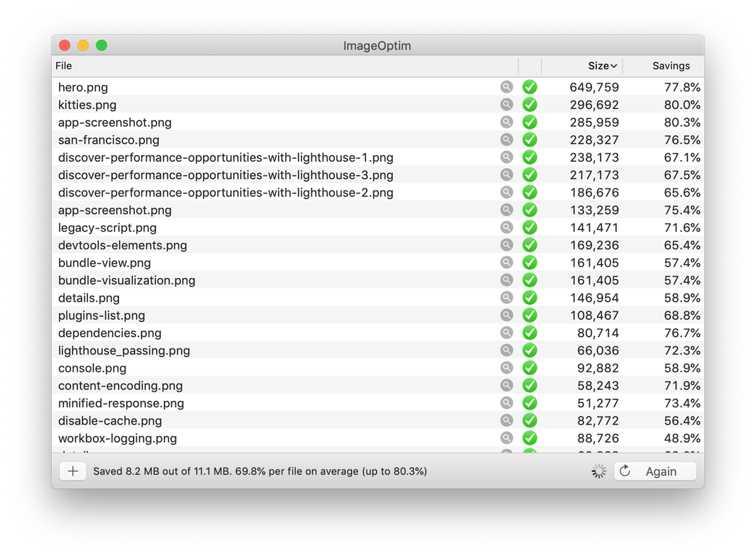Open the preview magnifier for san-francisco.png

click(507, 140)
